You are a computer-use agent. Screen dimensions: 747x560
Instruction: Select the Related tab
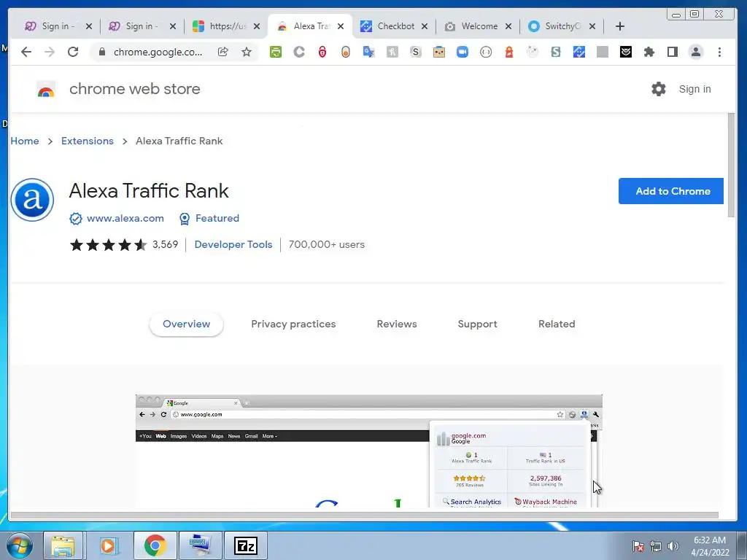[557, 324]
